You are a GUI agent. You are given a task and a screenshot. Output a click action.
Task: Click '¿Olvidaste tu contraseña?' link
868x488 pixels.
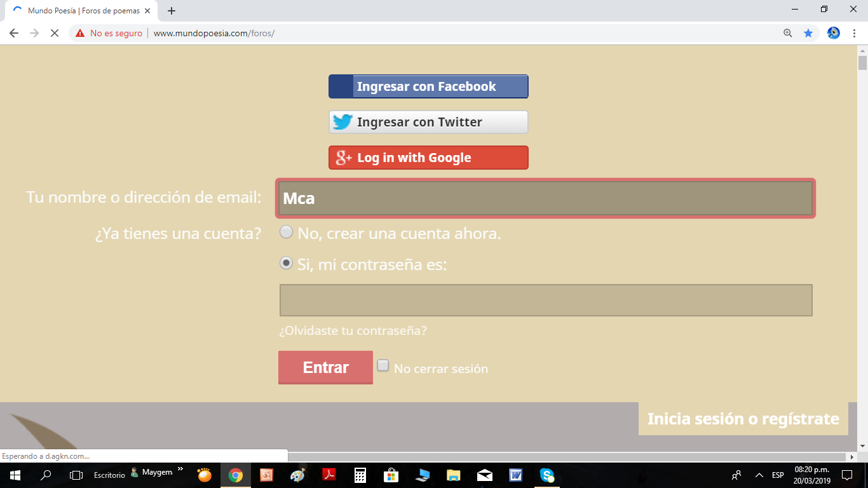point(353,330)
